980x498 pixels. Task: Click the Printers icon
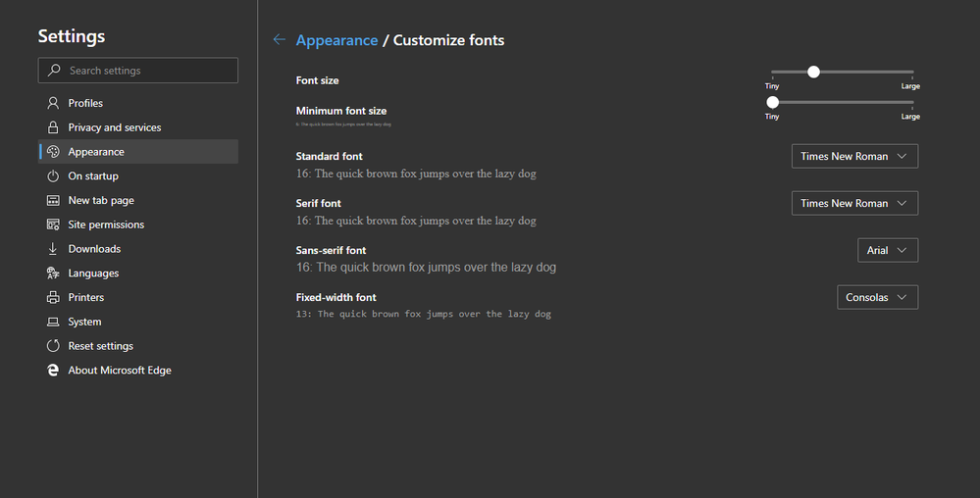tap(53, 297)
